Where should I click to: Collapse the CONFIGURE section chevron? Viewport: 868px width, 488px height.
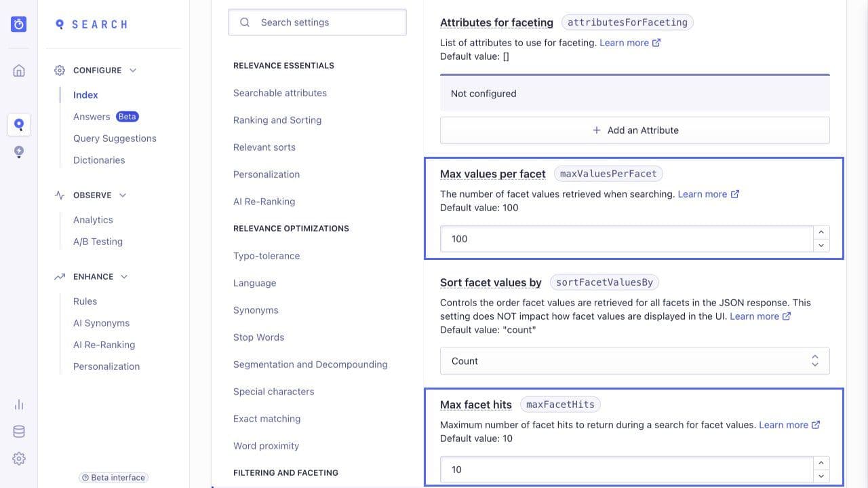click(133, 71)
